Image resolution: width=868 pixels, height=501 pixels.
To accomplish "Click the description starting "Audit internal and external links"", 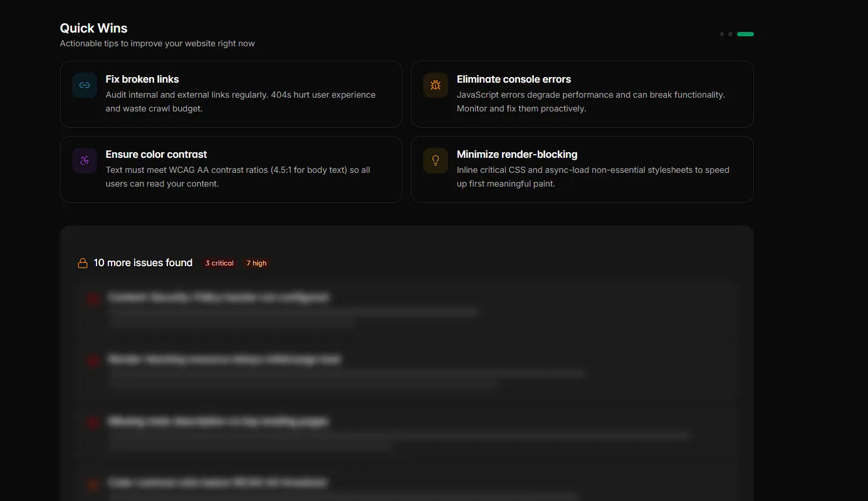I will pos(241,101).
